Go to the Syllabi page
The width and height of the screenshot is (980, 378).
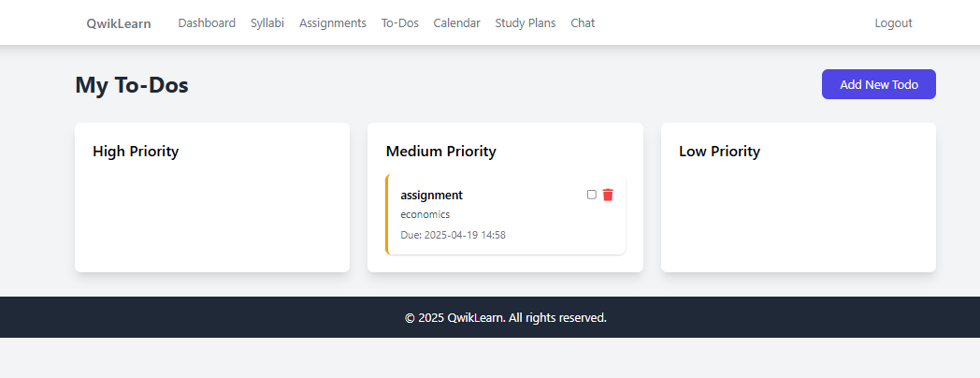[267, 23]
